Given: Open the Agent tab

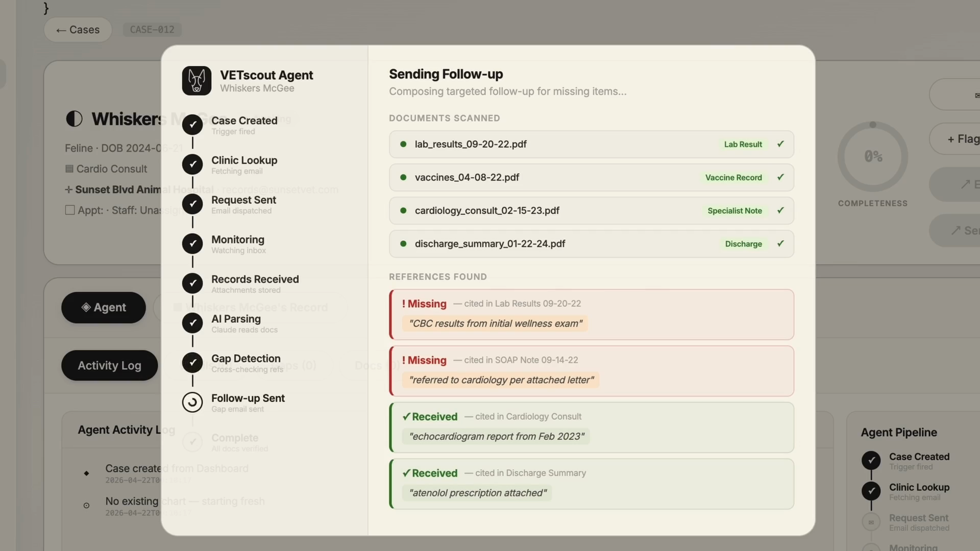Looking at the screenshot, I should point(104,307).
